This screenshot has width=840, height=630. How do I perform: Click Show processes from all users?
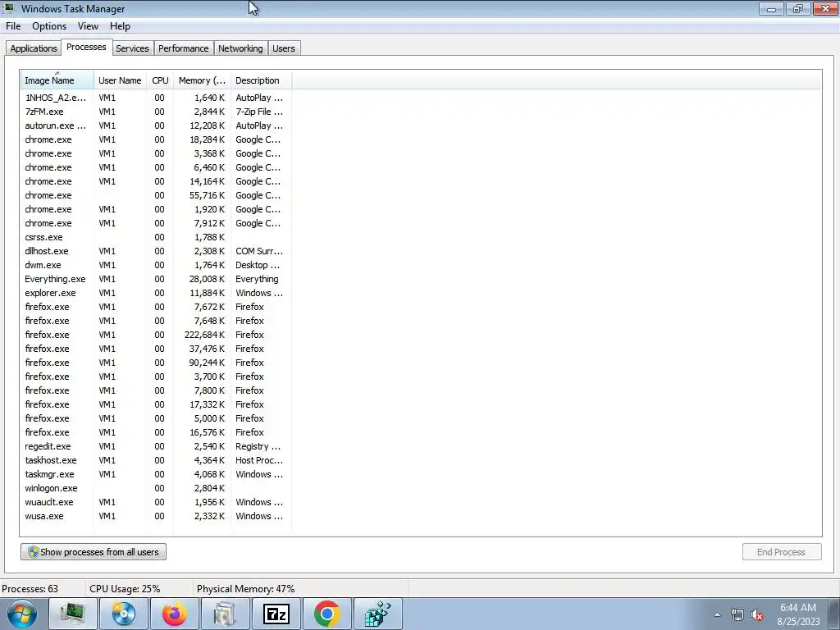click(x=94, y=552)
